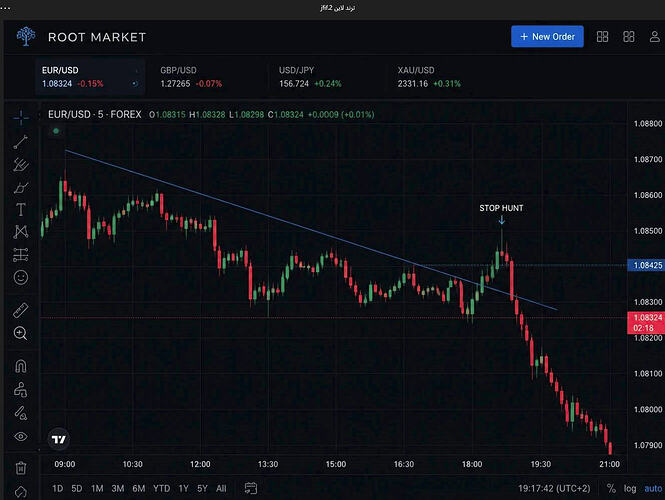665x500 pixels.
Task: Toggle auto scale on price axis
Action: tap(653, 489)
